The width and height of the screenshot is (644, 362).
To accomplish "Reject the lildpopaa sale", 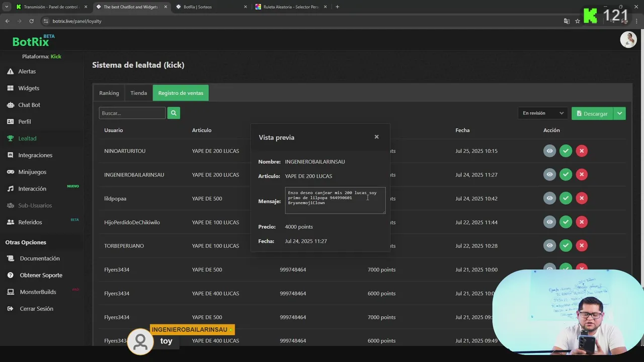I will (x=582, y=198).
